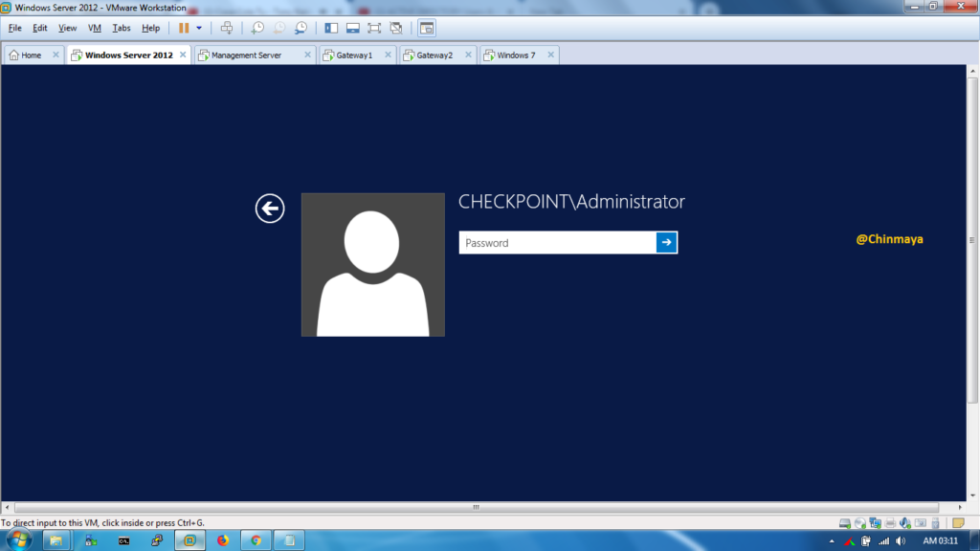Open the Windows Start menu

tap(19, 540)
